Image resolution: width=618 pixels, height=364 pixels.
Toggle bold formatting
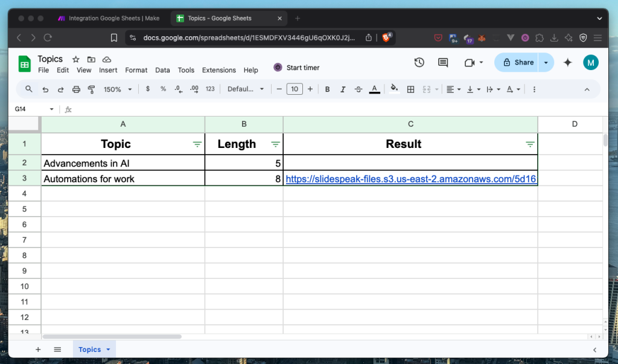327,89
